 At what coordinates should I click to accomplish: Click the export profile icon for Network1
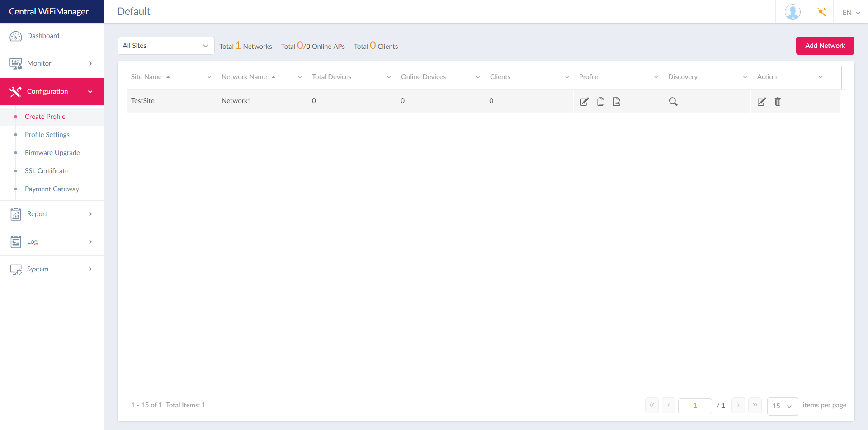[x=617, y=102]
